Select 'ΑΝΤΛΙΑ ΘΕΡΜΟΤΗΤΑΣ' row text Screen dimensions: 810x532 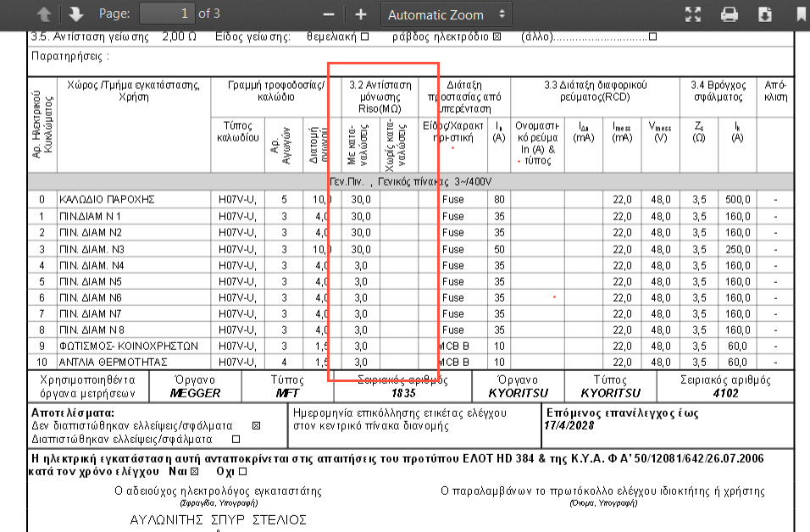pyautogui.click(x=114, y=362)
